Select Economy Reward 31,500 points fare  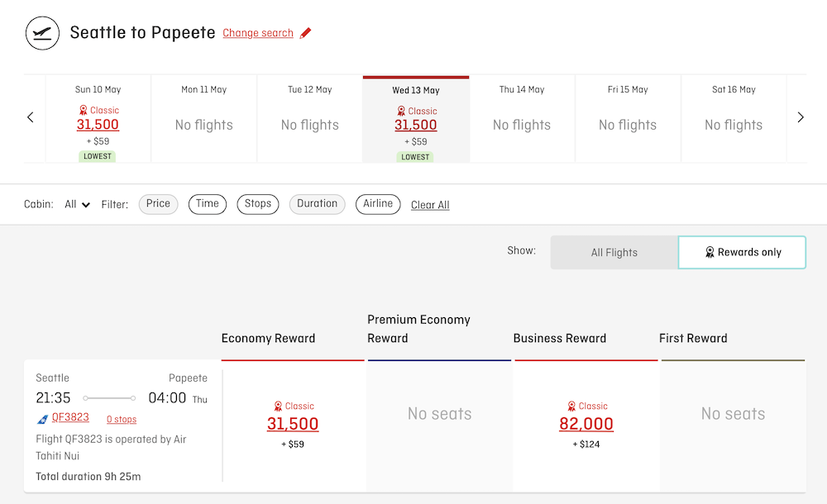[x=293, y=424]
